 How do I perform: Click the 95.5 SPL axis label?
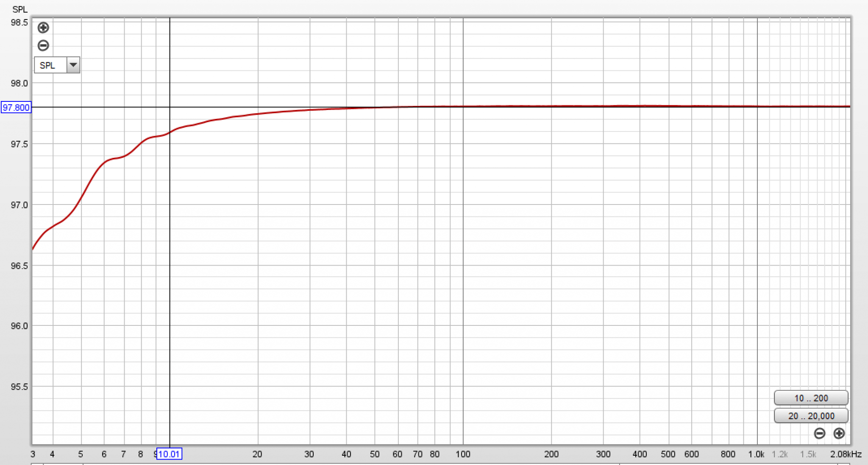(19, 387)
